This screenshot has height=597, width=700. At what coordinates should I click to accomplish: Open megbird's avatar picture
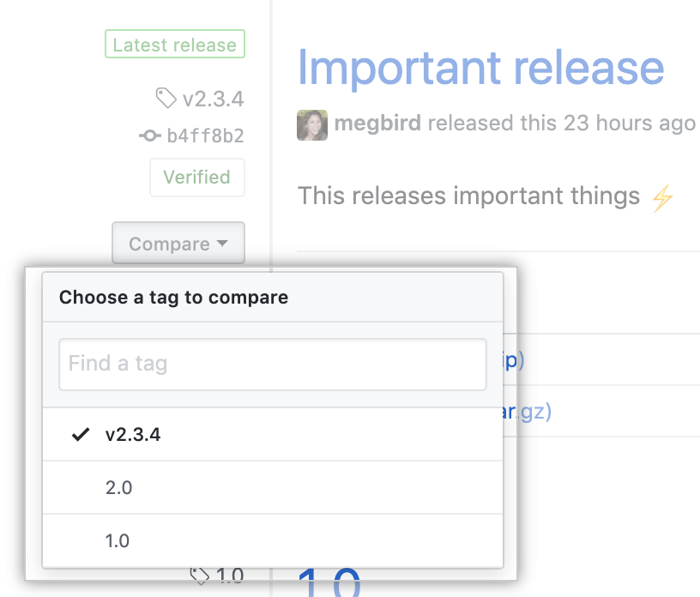pos(312,124)
